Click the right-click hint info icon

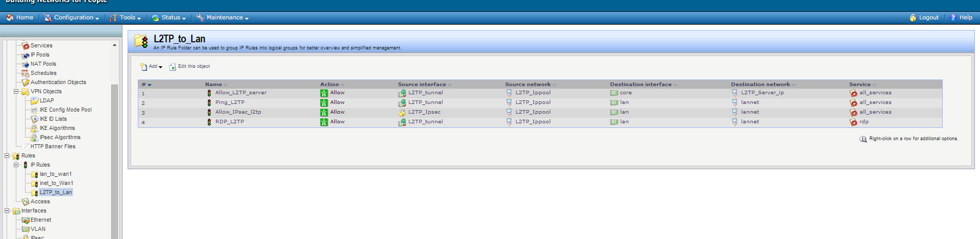coord(863,139)
